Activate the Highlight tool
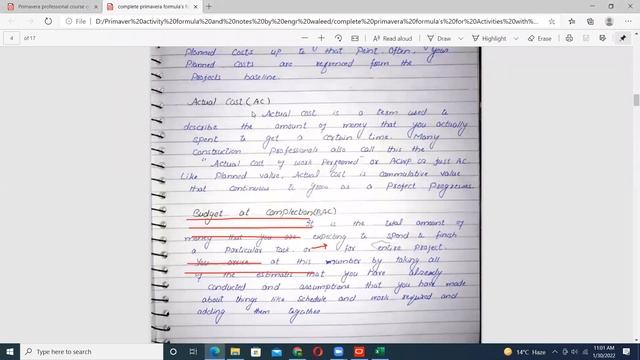The height and width of the screenshot is (360, 640). [489, 38]
